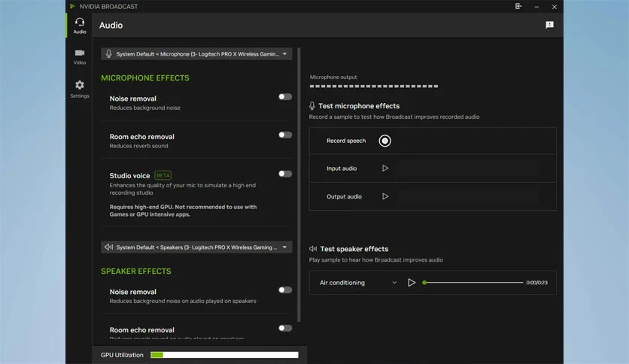This screenshot has height=364, width=629.
Task: Click the speaker icon beside Test speaker effects
Action: 313,249
